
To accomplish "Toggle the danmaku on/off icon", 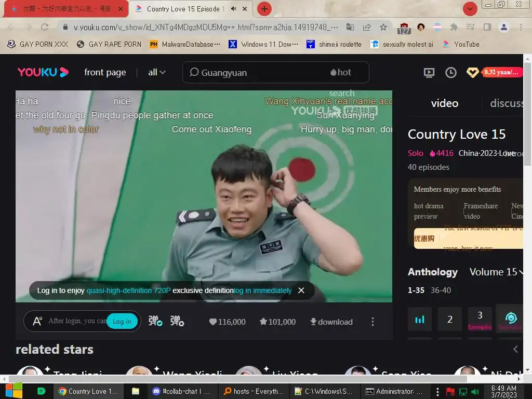I will (x=155, y=321).
